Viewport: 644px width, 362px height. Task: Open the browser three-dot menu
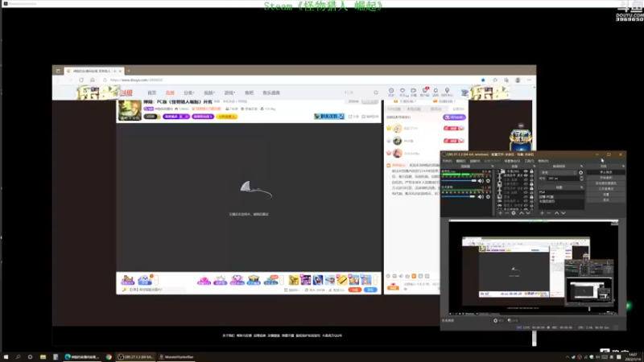530,80
